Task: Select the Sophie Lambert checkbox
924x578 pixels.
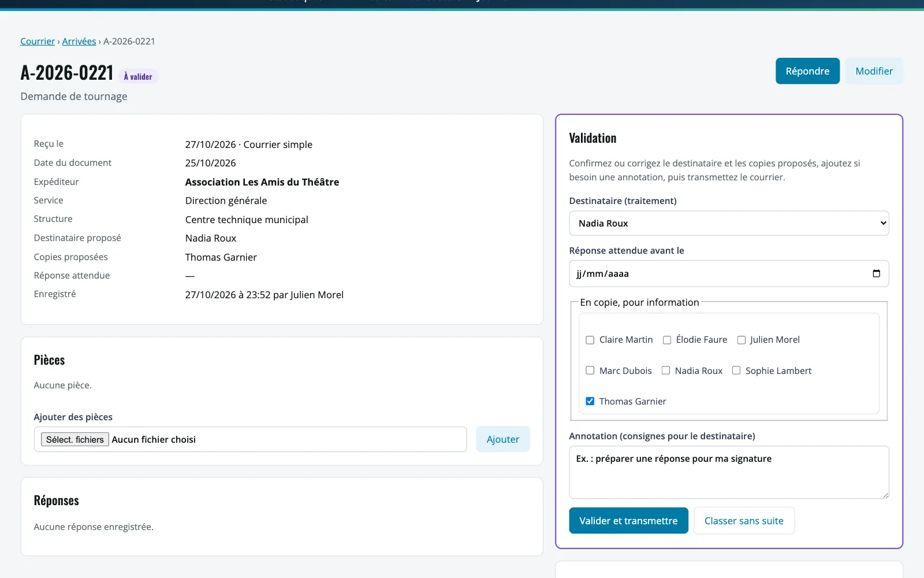Action: [736, 370]
